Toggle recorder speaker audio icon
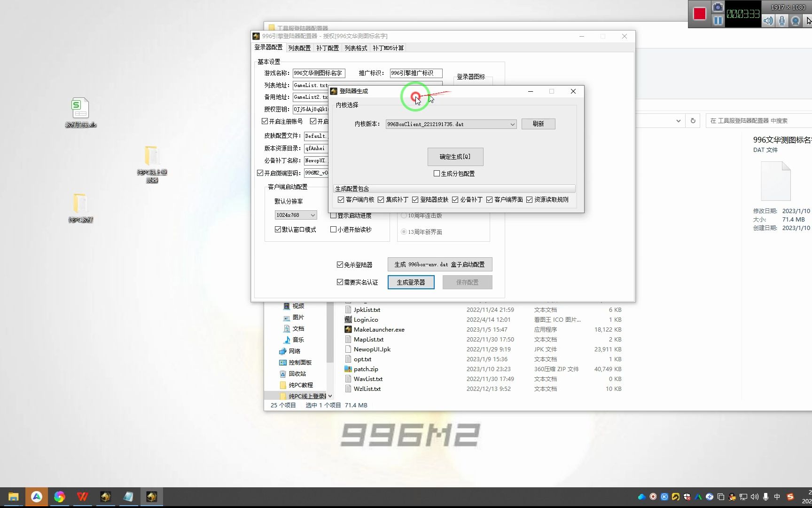Screen dimensions: 812x508 (768, 21)
